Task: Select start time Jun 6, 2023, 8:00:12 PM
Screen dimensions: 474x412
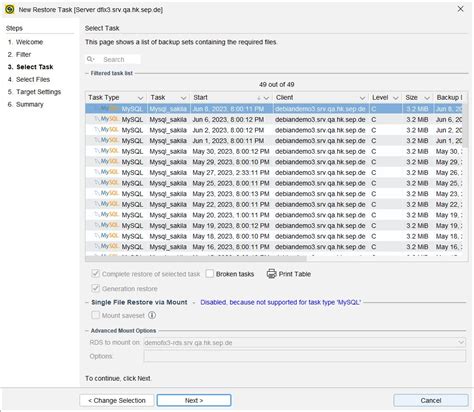Action: click(228, 119)
